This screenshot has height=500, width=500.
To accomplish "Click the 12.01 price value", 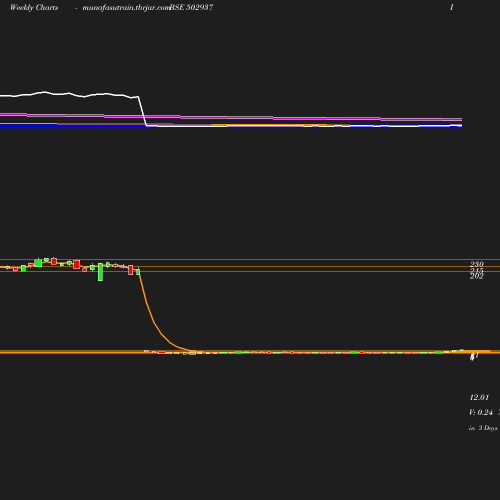I will pos(479,397).
